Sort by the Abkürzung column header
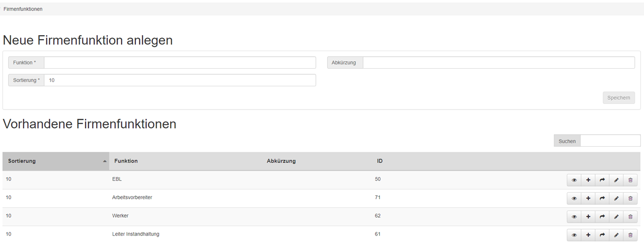644x244 pixels. point(281,161)
